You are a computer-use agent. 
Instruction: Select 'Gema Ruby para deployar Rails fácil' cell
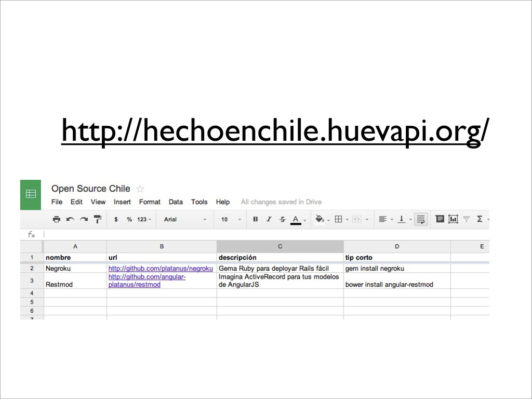click(x=280, y=268)
